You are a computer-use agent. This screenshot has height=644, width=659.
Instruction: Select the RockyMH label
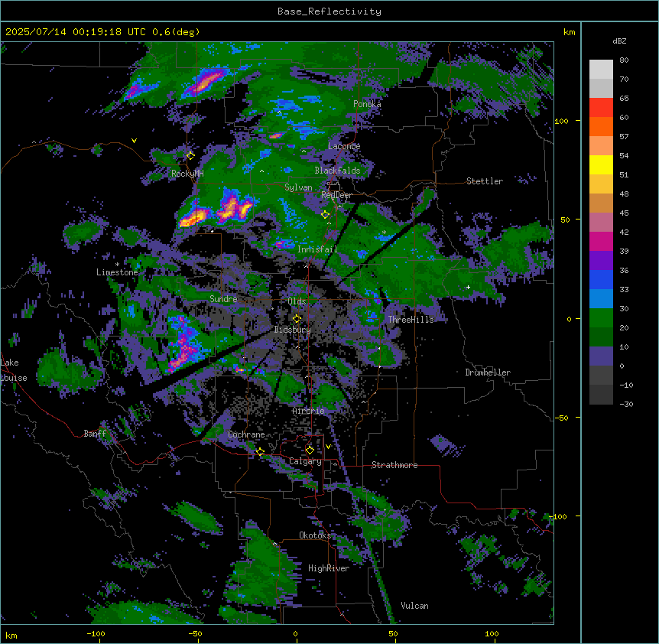tap(187, 174)
